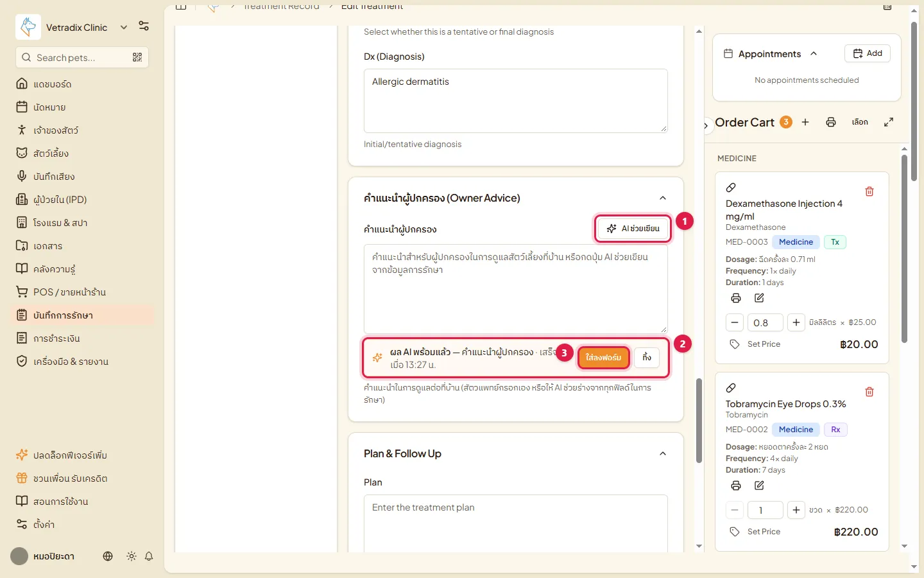
Task: Delete Tobramycin Eye Drops from the cart
Action: point(869,392)
